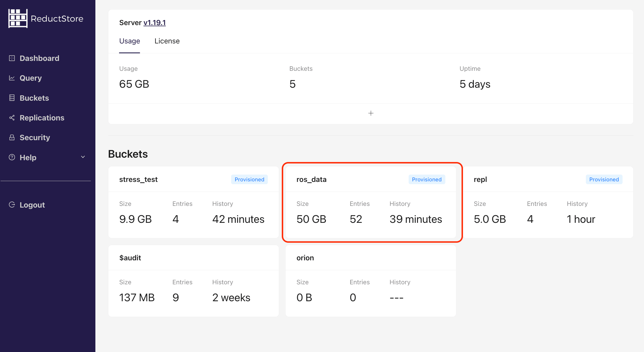644x352 pixels.
Task: Click the Provisioned tag on ros_data
Action: [427, 179]
